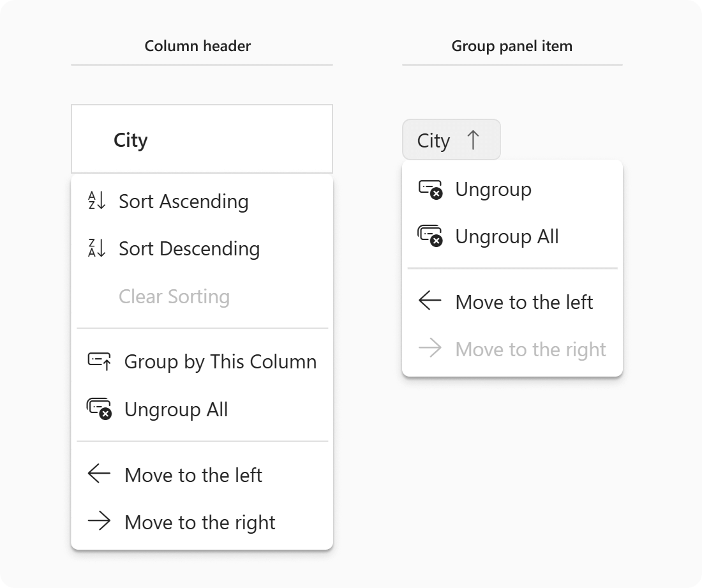Screen dimensions: 702x588
Task: Choose Ungroup All in the group panel menu
Action: coord(506,236)
